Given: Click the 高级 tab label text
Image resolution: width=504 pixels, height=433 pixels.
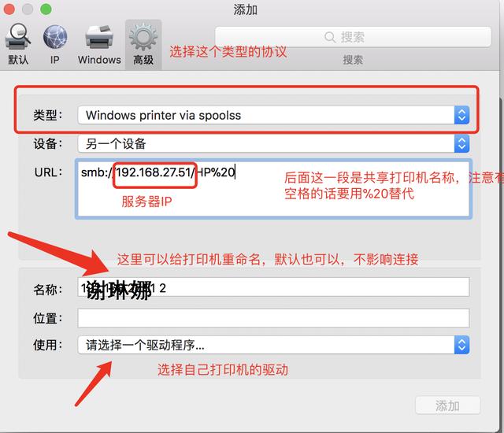Looking at the screenshot, I should point(143,60).
